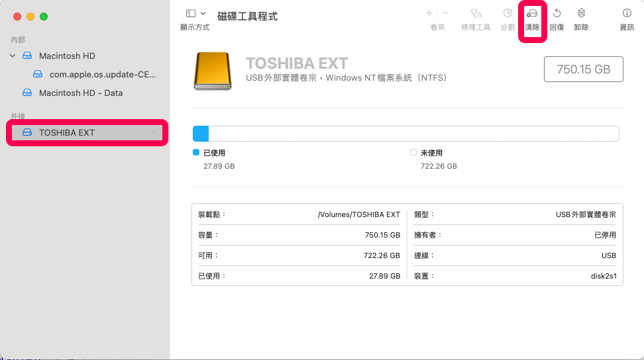The height and width of the screenshot is (360, 644).
Task: Click the 內部 sidebar section header
Action: 18,40
